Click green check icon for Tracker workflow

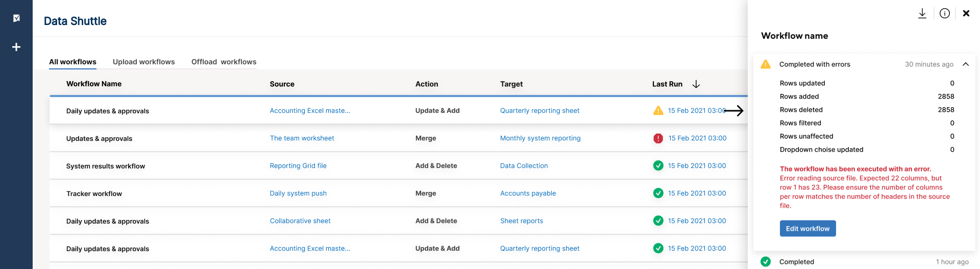658,193
